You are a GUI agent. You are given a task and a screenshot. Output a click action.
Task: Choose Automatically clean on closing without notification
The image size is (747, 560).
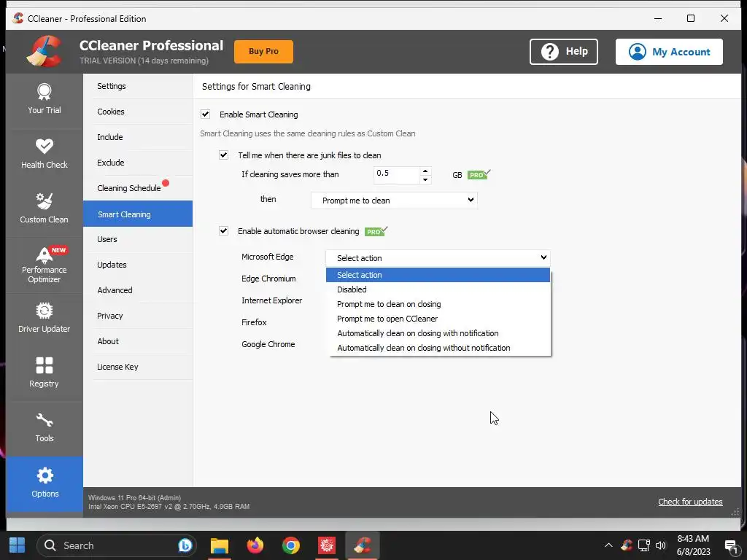pos(438,348)
